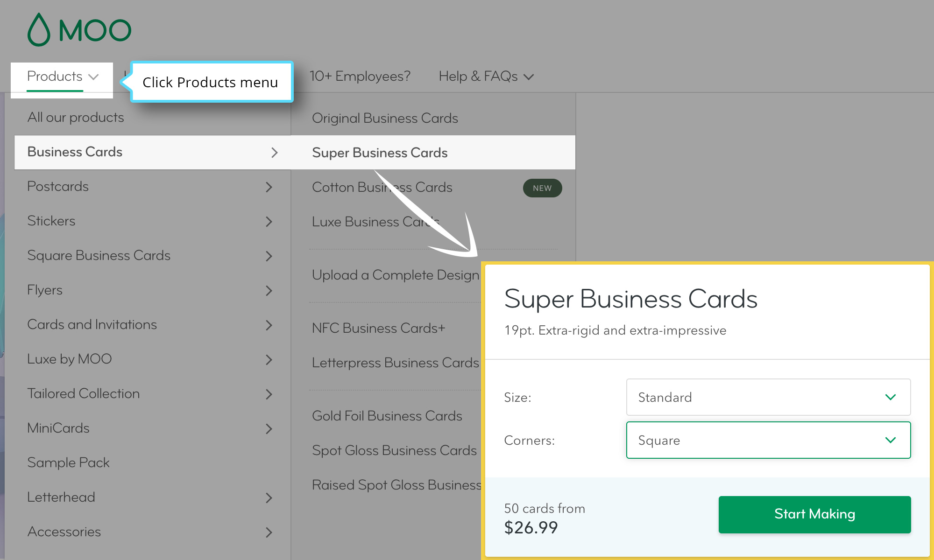Click the NEW badge on Cotton cards

tap(542, 188)
